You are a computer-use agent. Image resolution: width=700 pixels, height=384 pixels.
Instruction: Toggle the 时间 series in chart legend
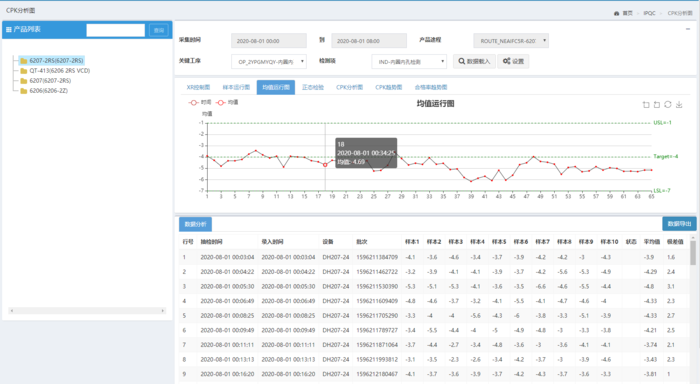(200, 102)
